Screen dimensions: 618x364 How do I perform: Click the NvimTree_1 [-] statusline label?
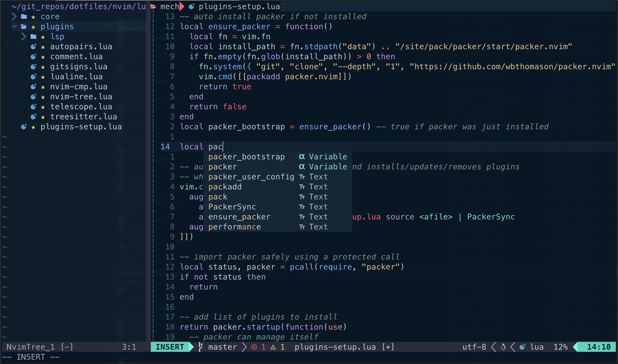tap(40, 347)
